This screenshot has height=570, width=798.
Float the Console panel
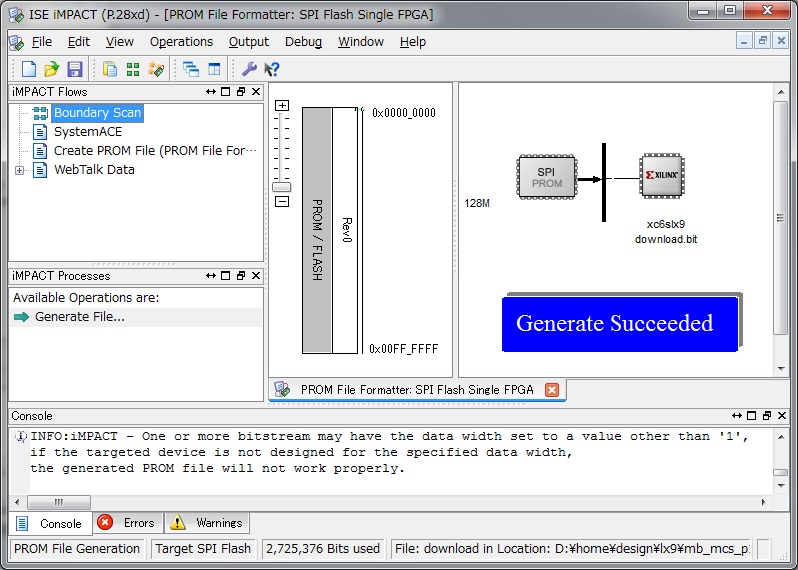pos(767,416)
